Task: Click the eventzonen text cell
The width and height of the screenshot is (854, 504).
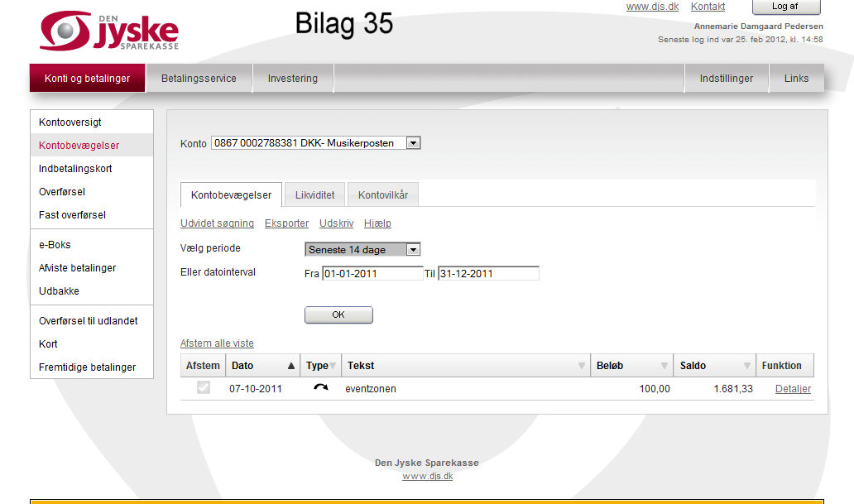Action: (371, 388)
